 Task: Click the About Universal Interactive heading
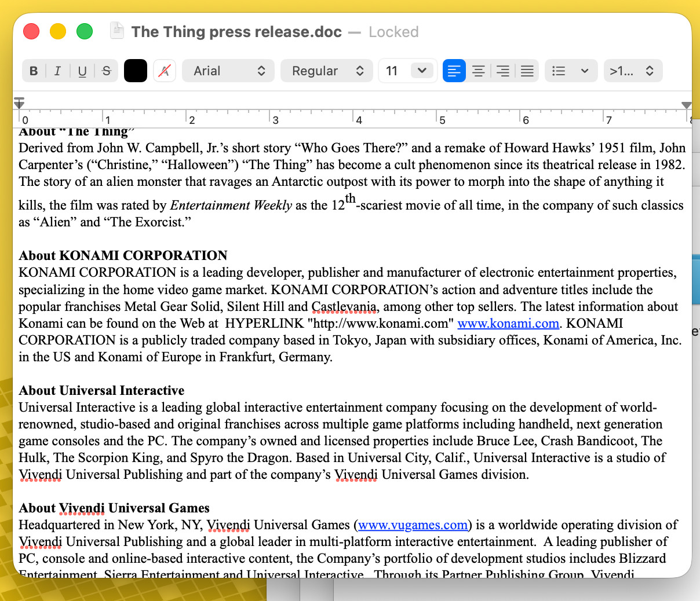tap(101, 390)
